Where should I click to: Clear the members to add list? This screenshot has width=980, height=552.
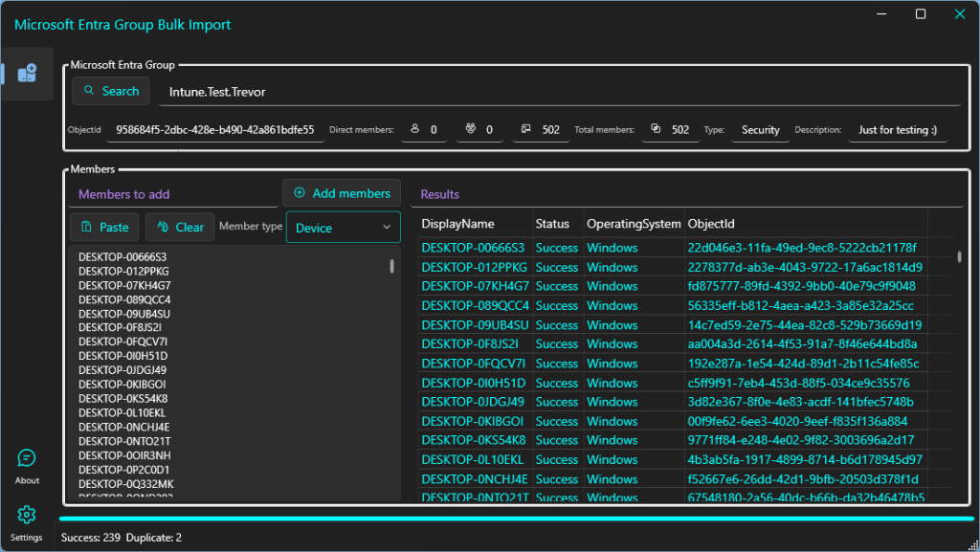pos(180,227)
